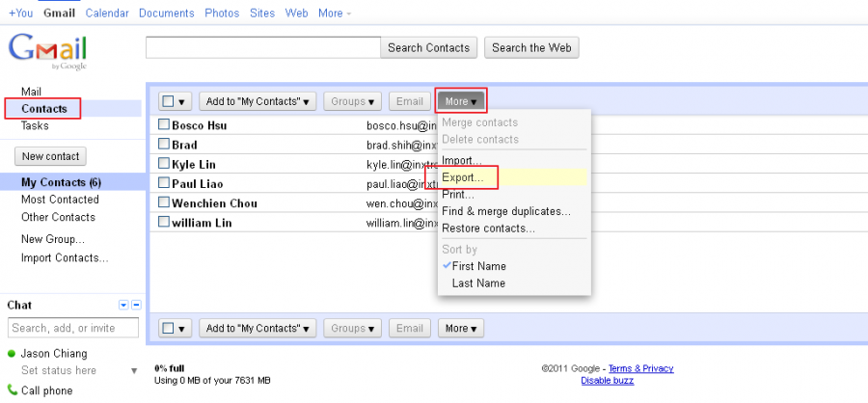Image resolution: width=868 pixels, height=403 pixels.
Task: Click the contacts search text field
Action: tap(263, 47)
